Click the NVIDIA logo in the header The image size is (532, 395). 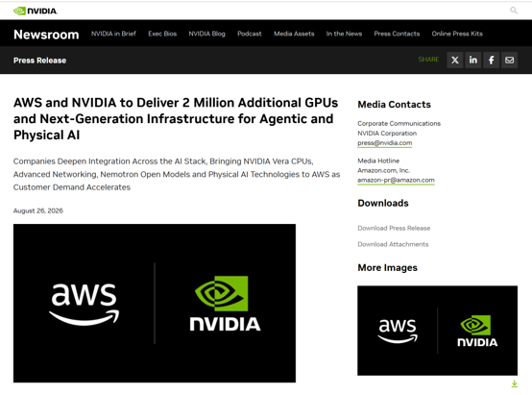(36, 11)
